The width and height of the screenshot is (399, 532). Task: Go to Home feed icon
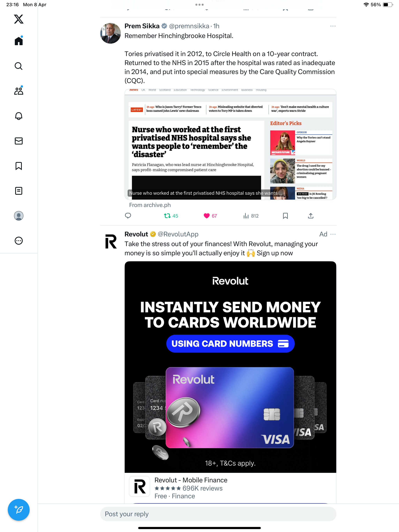point(19,41)
